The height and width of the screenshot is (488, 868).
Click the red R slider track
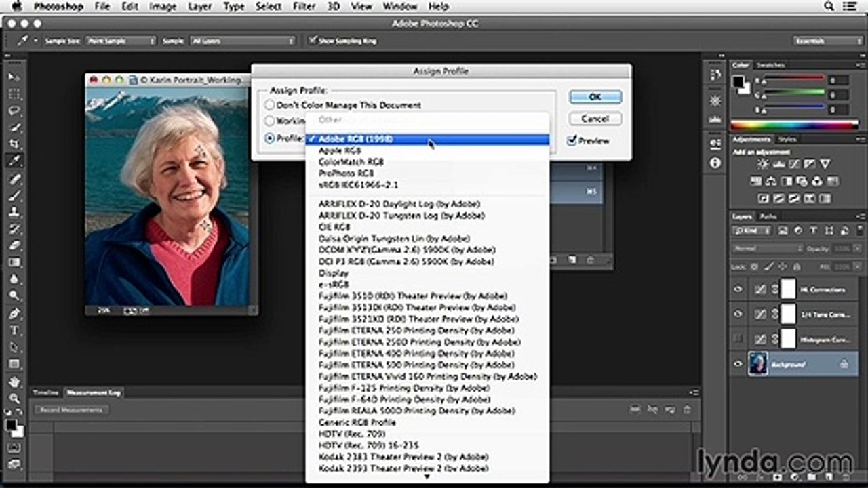tap(794, 79)
